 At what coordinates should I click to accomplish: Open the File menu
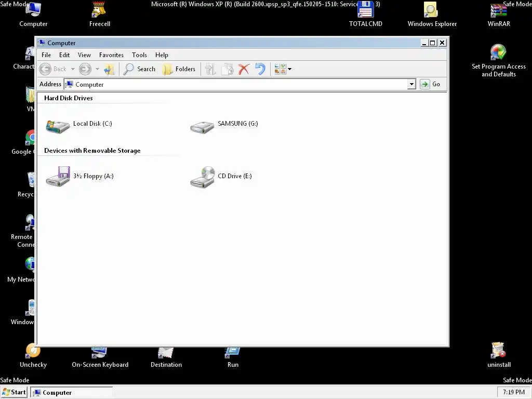[x=46, y=55]
